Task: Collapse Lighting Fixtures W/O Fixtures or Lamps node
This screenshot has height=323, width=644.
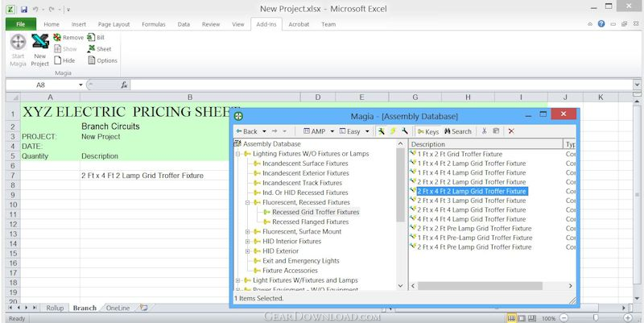Action: [237, 154]
